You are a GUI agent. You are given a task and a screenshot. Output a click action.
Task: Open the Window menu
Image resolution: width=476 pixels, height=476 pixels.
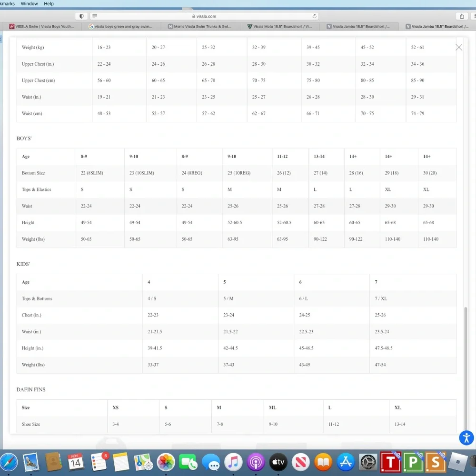[x=29, y=4]
